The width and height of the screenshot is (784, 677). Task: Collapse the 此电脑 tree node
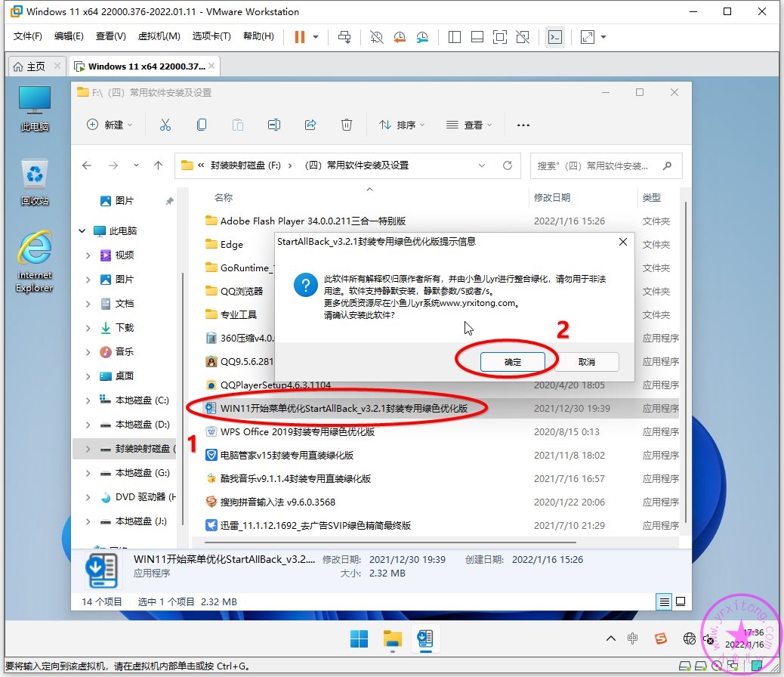82,230
